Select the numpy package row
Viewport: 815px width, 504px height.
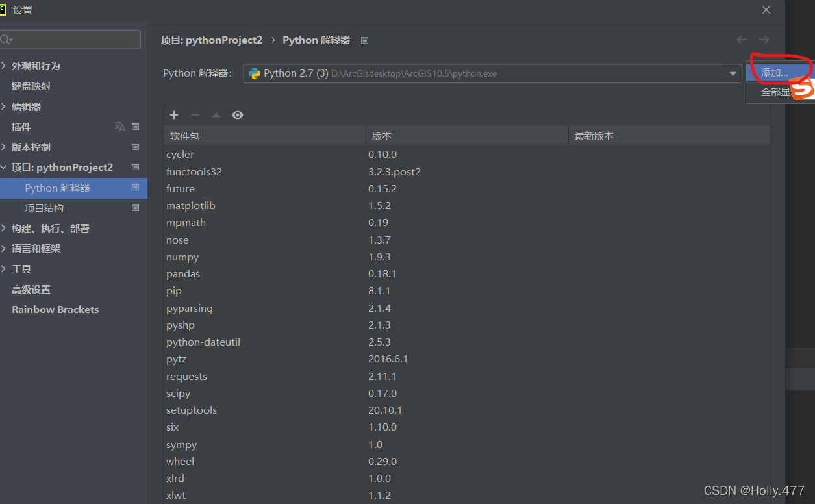[467, 257]
